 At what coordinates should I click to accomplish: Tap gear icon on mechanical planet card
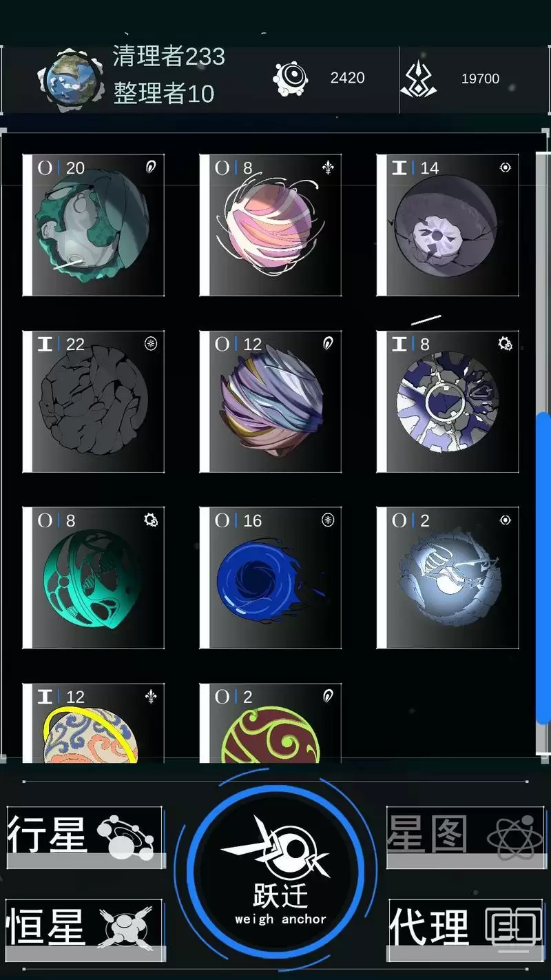click(505, 343)
